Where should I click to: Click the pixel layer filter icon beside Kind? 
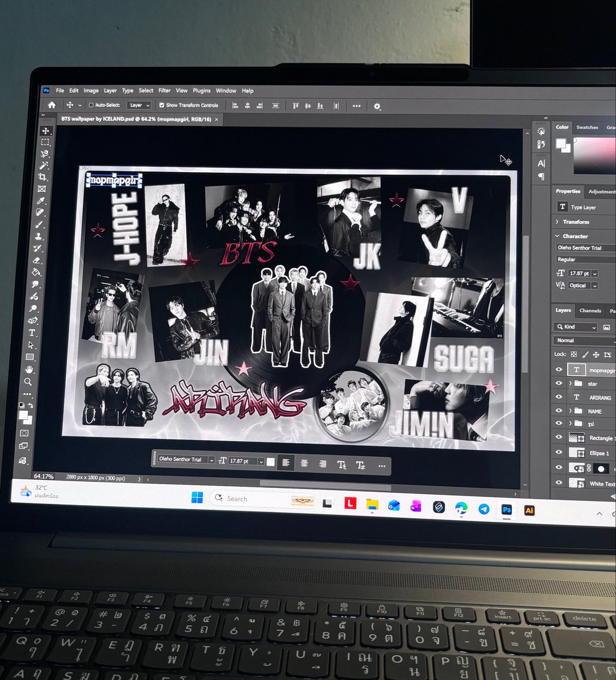click(606, 328)
